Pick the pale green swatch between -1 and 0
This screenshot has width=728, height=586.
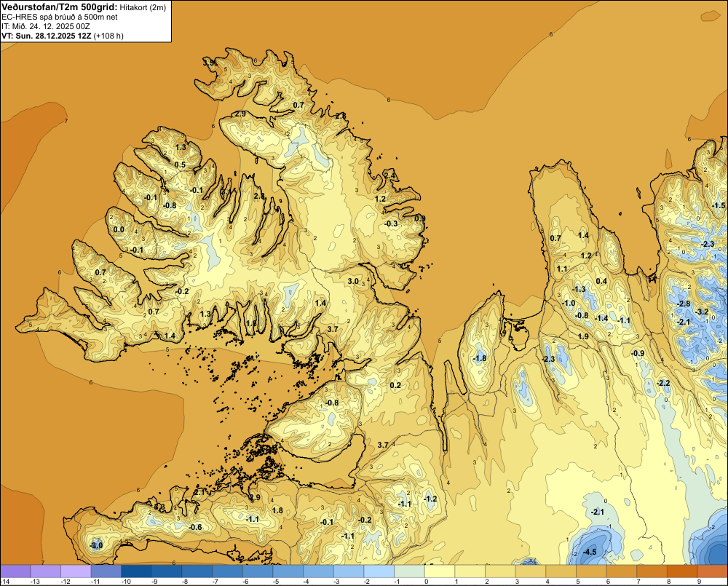409,571
